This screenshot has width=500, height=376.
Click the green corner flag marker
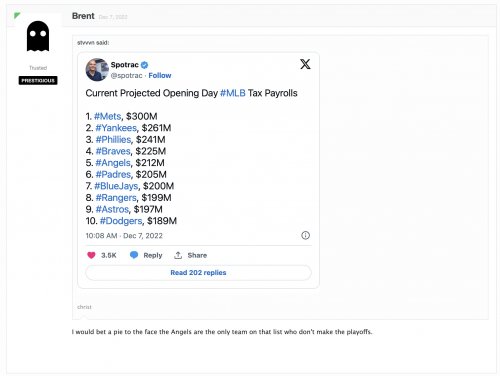tap(17, 15)
